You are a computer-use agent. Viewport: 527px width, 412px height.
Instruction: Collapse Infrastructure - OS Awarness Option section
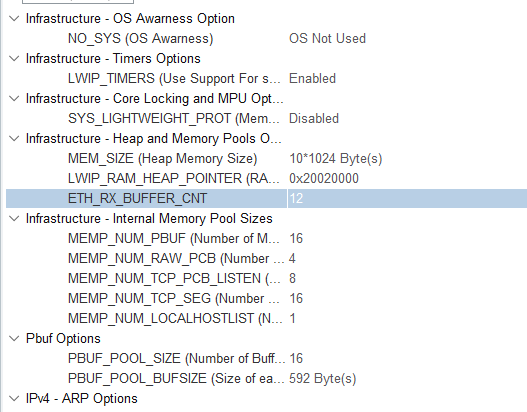tap(14, 18)
